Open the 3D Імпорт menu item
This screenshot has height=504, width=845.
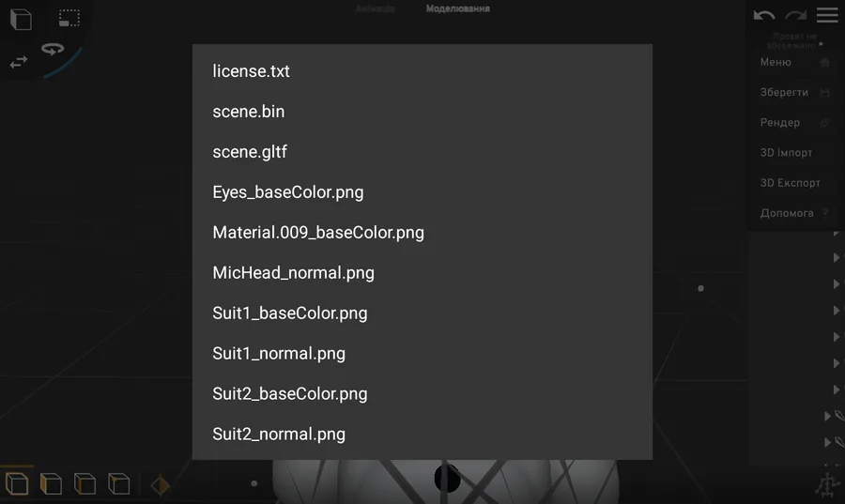click(786, 152)
